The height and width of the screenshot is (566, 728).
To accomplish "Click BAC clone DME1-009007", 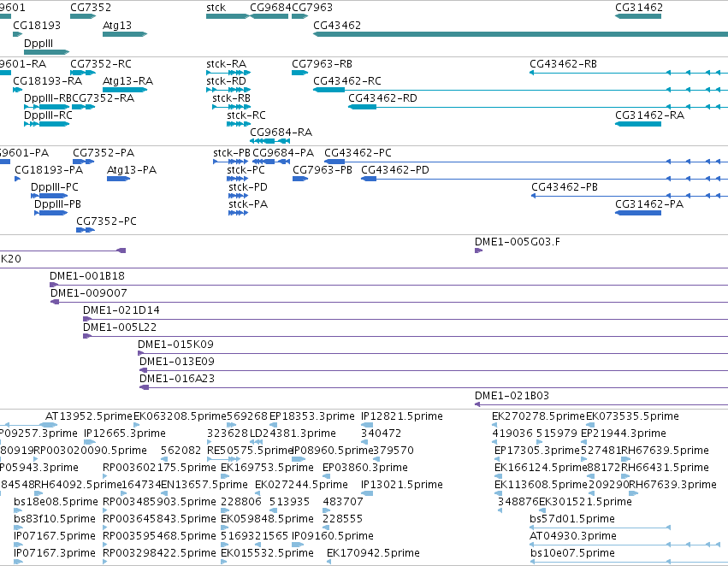I will point(389,302).
